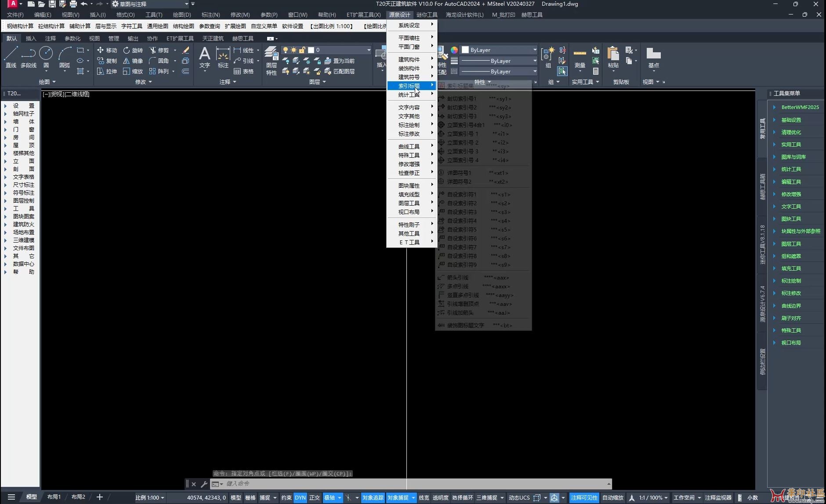Click 置为当前 set layer current
Viewport: 826px width, 504px height.
[339, 61]
